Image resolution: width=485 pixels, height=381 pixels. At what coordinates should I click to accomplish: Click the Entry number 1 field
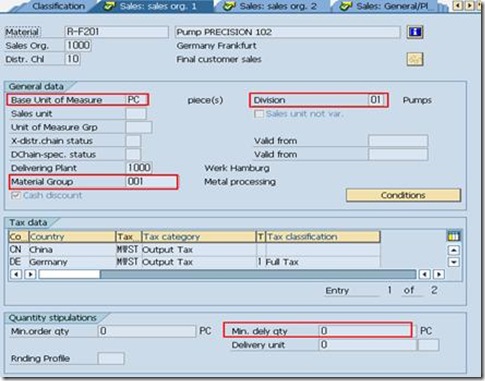point(389,290)
